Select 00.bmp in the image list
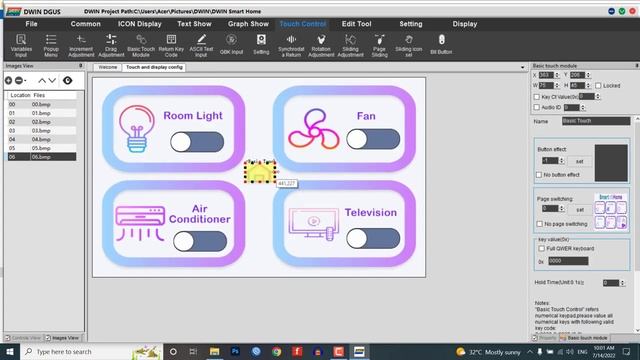 coord(42,104)
